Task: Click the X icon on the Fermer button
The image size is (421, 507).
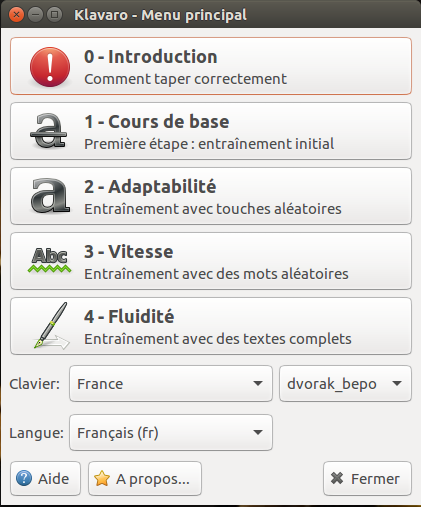Action: pyautogui.click(x=337, y=478)
